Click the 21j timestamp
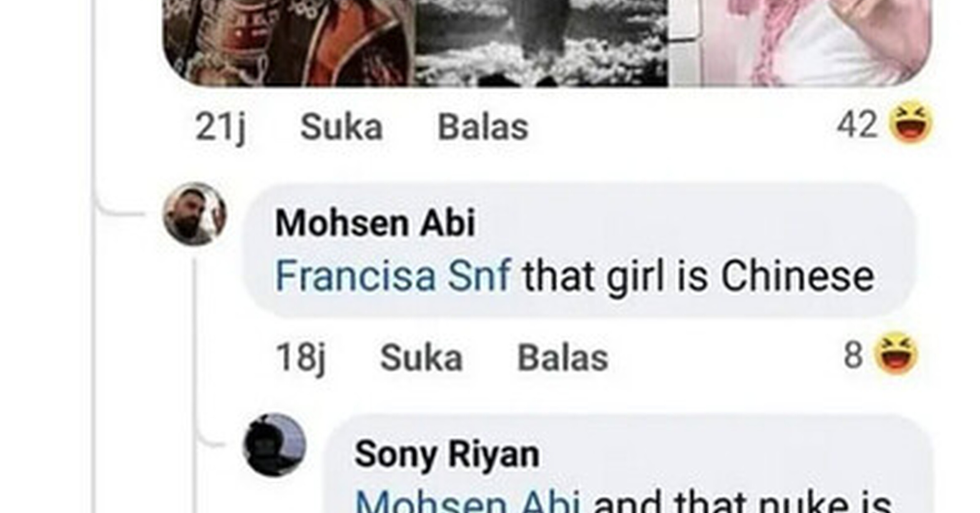 pyautogui.click(x=220, y=128)
